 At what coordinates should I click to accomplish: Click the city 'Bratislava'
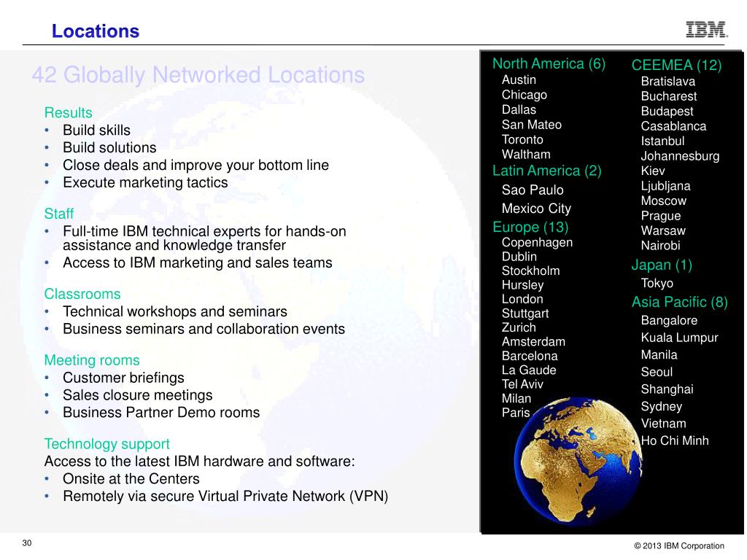[x=668, y=82]
